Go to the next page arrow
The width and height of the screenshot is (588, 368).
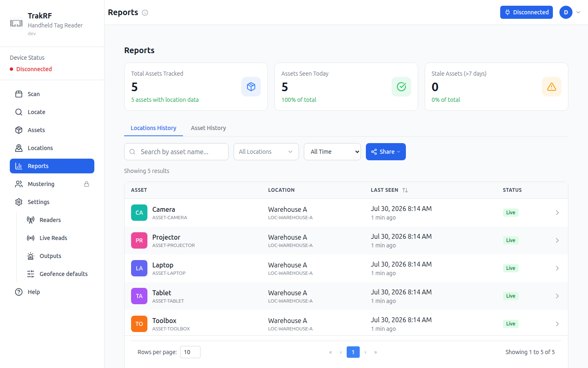pos(365,352)
